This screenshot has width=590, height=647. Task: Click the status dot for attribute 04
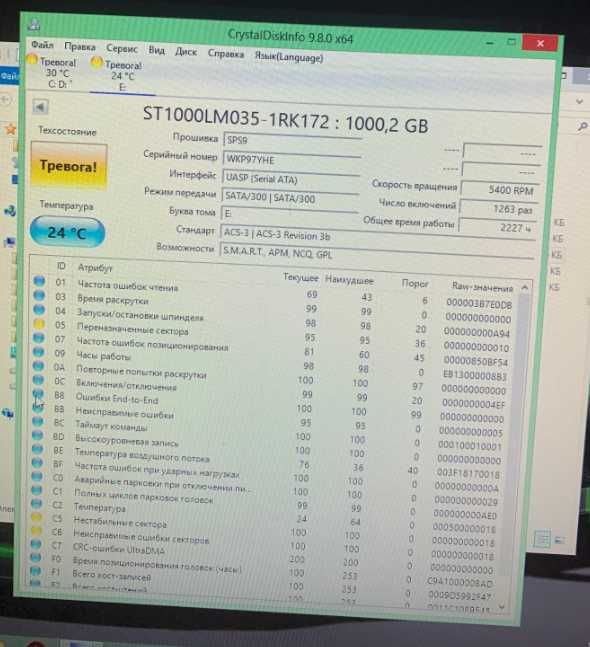[39, 309]
